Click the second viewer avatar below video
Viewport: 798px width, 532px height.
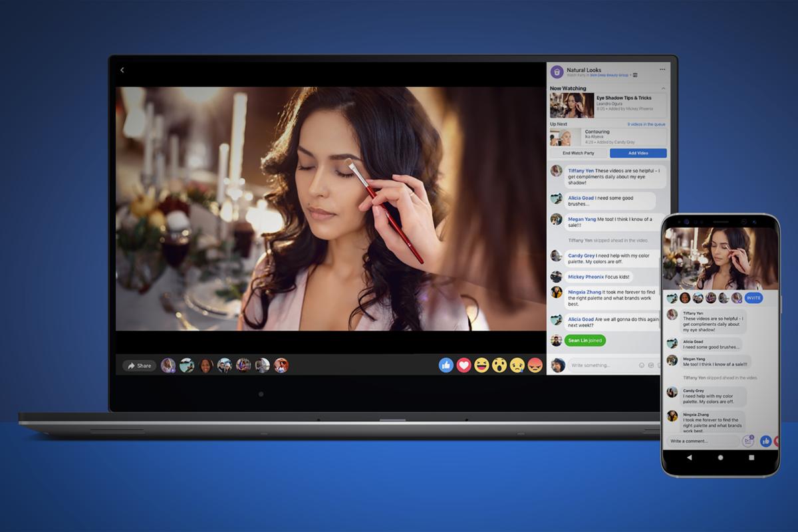coord(187,365)
